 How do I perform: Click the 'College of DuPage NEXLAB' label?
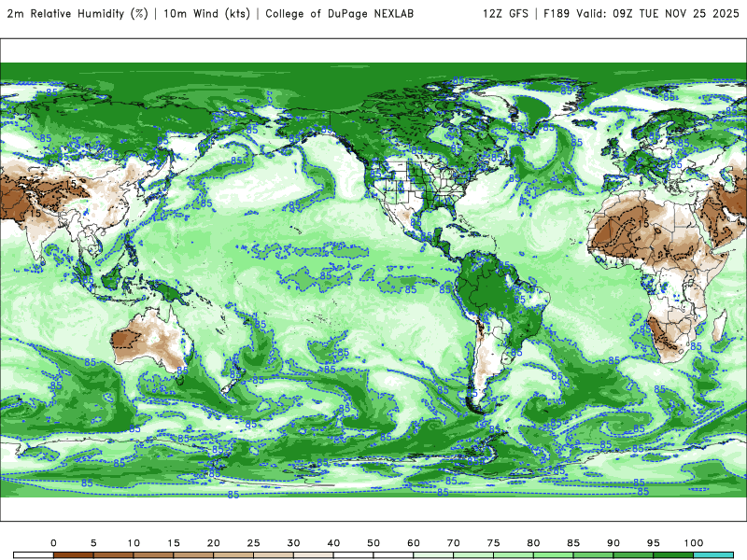[339, 13]
